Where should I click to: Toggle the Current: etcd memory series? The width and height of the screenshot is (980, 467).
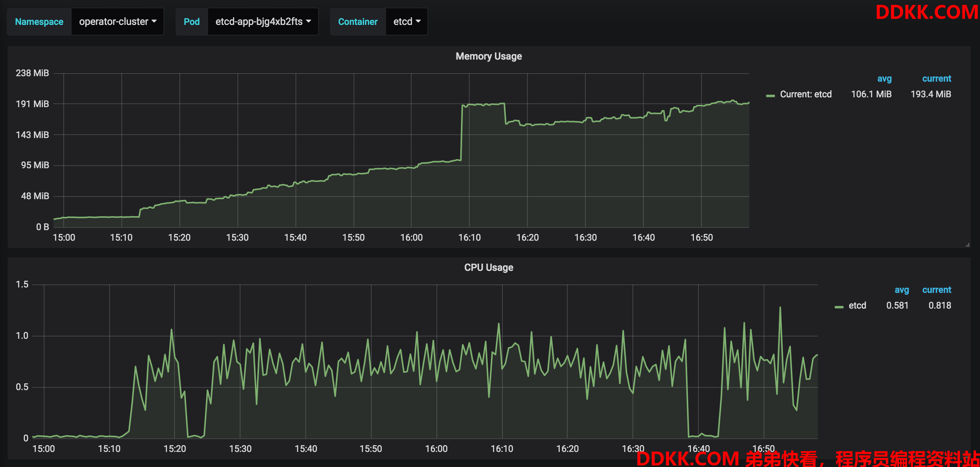805,94
